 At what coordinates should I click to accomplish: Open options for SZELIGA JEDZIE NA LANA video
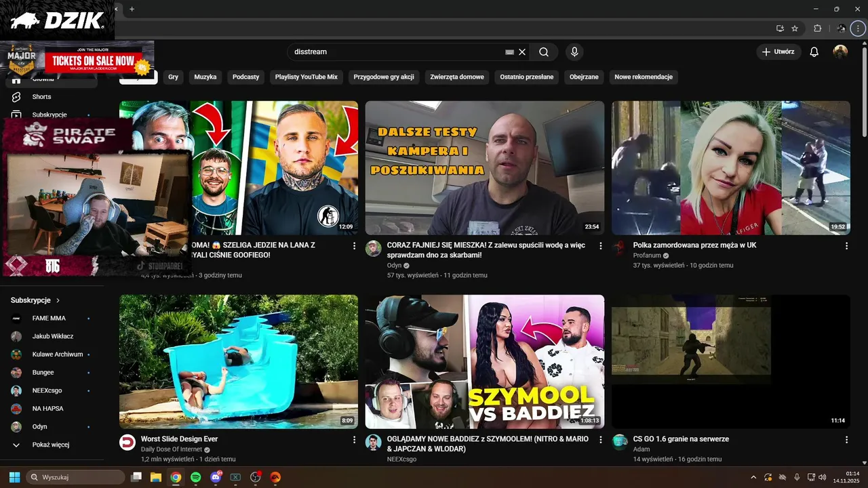point(354,245)
